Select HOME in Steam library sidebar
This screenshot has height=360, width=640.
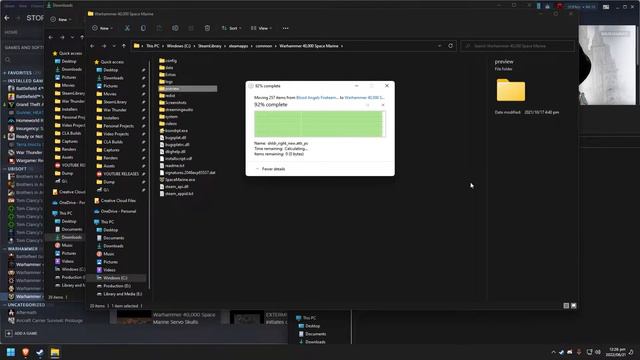pos(11,32)
